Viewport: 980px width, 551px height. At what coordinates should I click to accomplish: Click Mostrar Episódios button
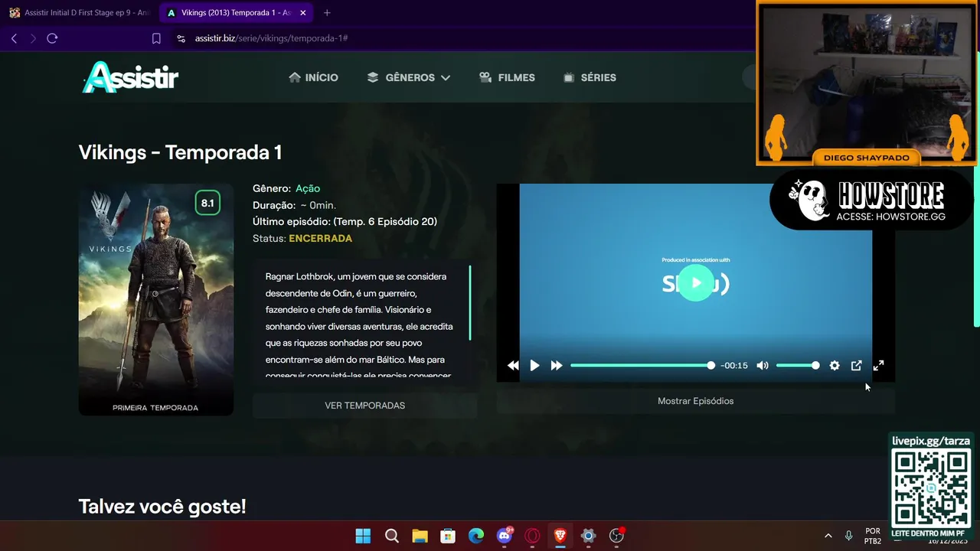[x=695, y=401]
